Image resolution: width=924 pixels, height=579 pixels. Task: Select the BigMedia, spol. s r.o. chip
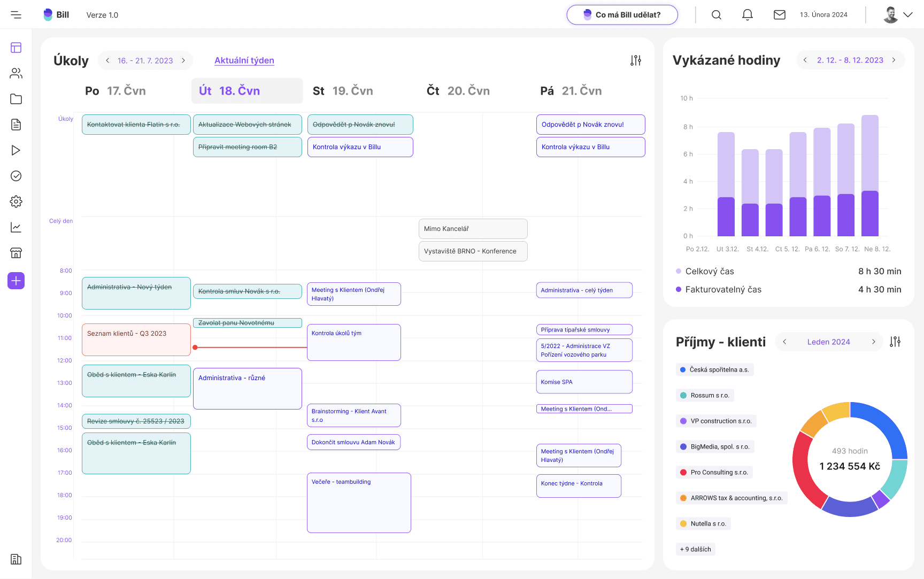tap(715, 446)
